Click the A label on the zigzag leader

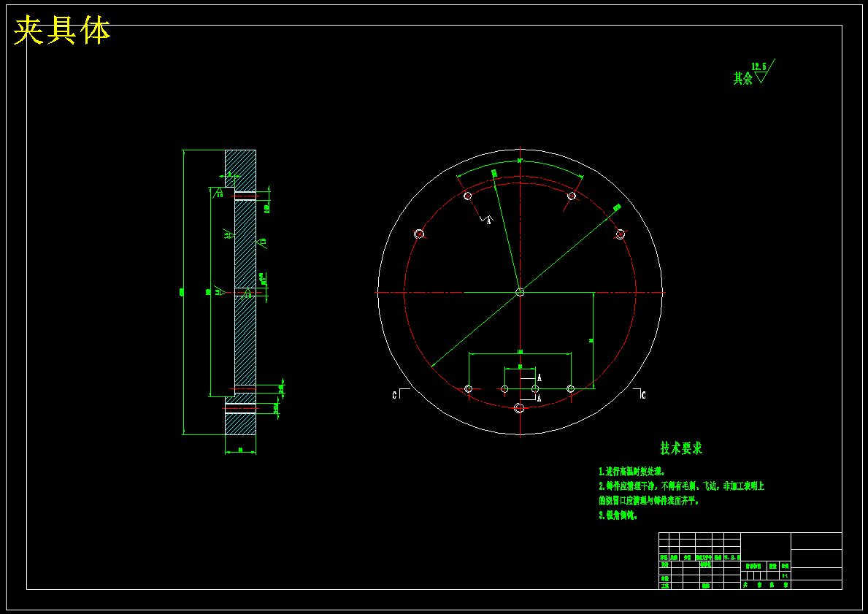(489, 221)
